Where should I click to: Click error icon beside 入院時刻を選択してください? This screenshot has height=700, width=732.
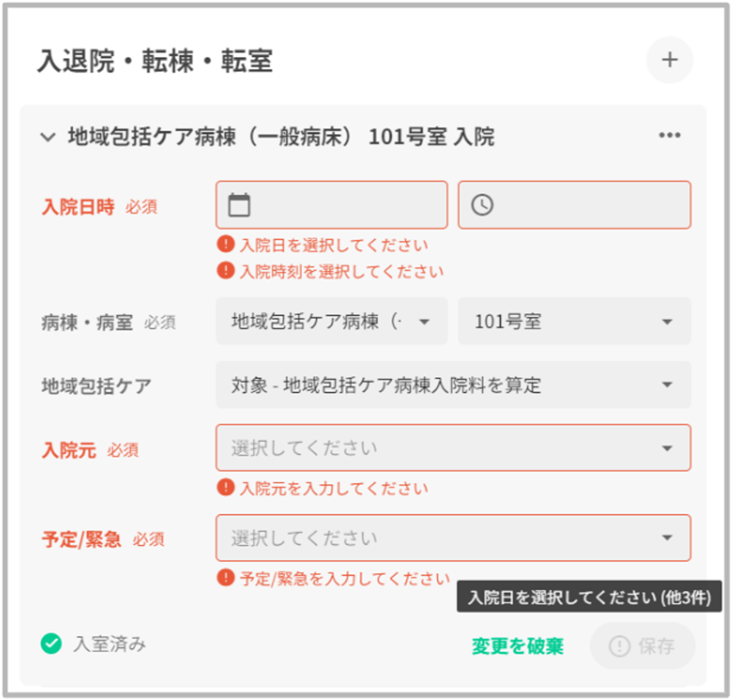click(x=225, y=271)
